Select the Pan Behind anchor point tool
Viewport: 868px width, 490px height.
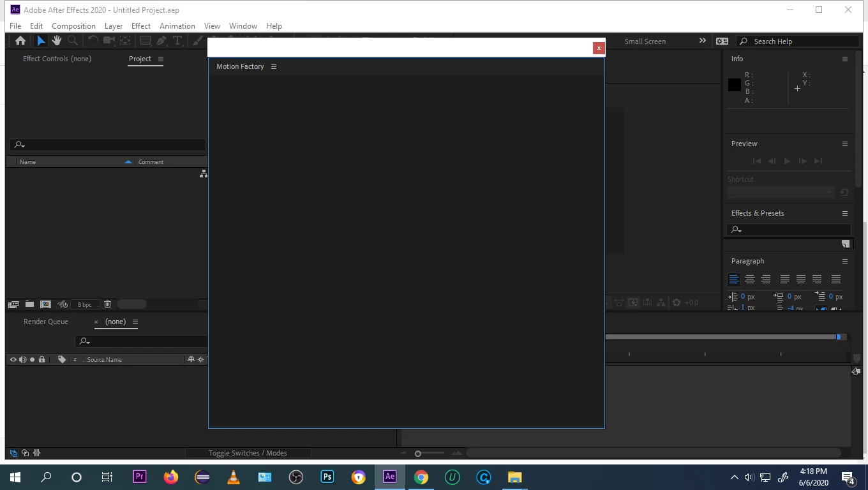pos(125,41)
